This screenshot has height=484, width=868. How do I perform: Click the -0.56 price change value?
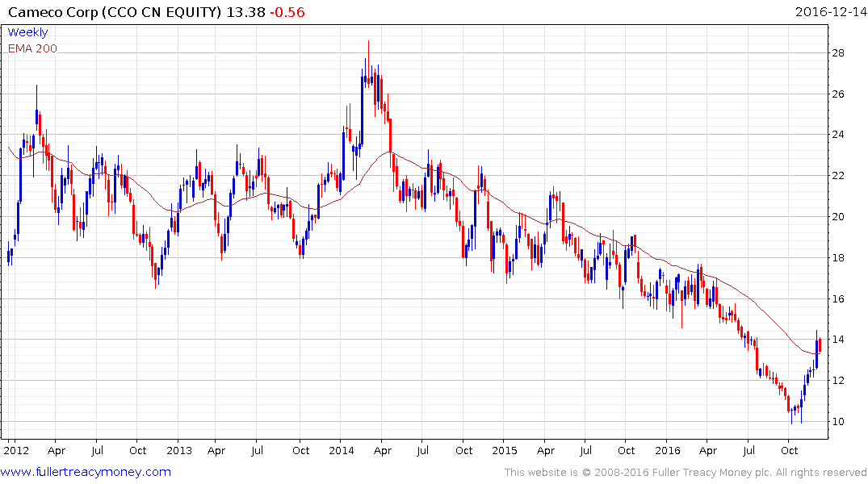tap(287, 12)
